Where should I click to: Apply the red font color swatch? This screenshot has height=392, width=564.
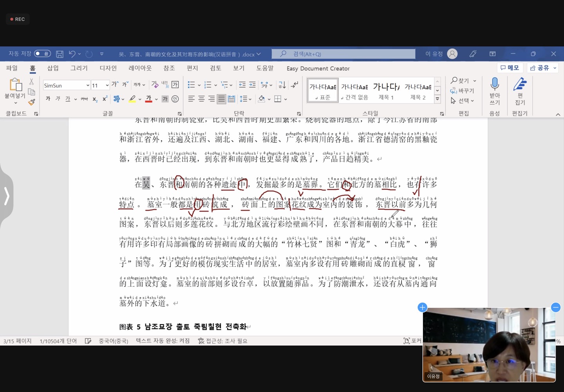tap(148, 99)
